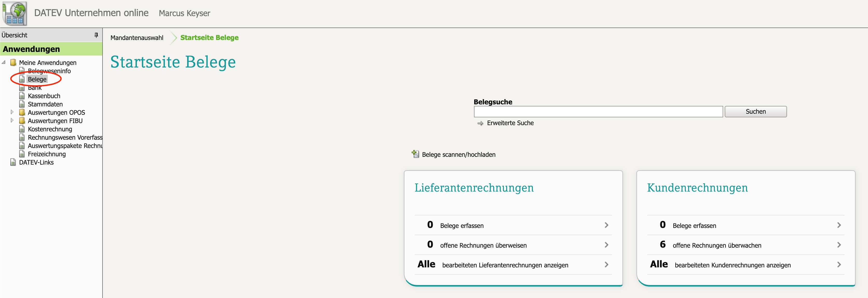
Task: Click the Suchen button
Action: point(755,111)
